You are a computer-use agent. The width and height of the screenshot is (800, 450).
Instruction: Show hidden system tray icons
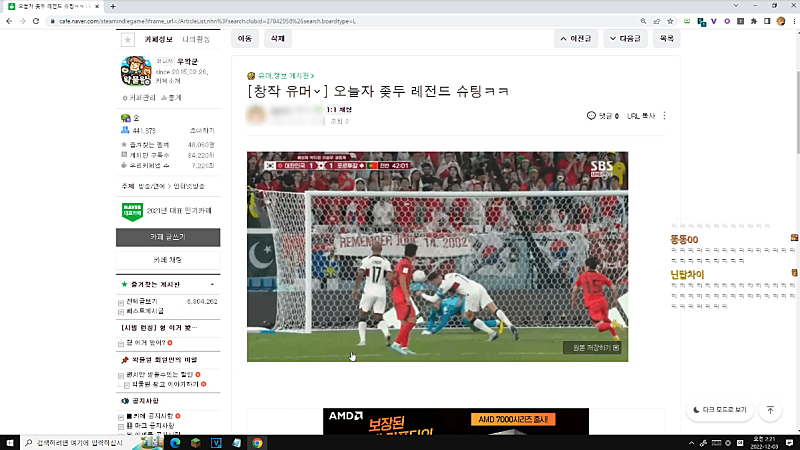[x=691, y=443]
